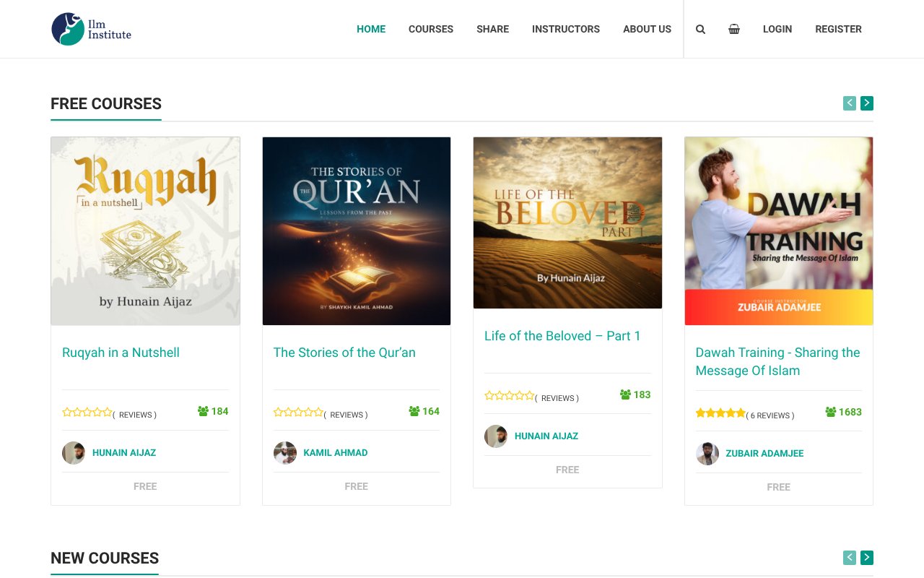The image size is (924, 578).
Task: Open the 6 REVIEWS link on Dawah Training
Action: [770, 415]
